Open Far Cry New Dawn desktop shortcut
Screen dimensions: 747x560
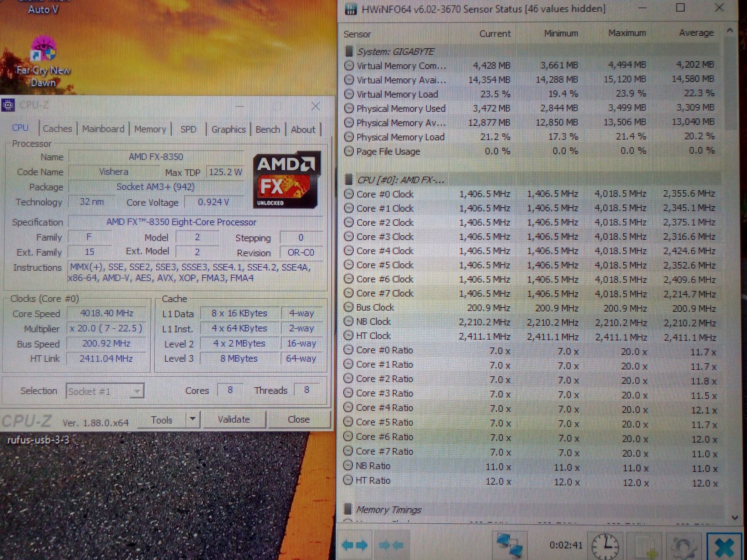point(43,62)
